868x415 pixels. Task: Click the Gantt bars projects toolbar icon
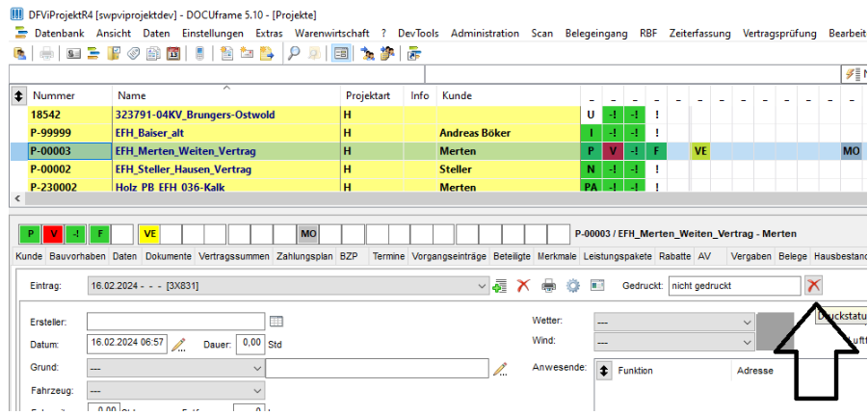pos(93,54)
